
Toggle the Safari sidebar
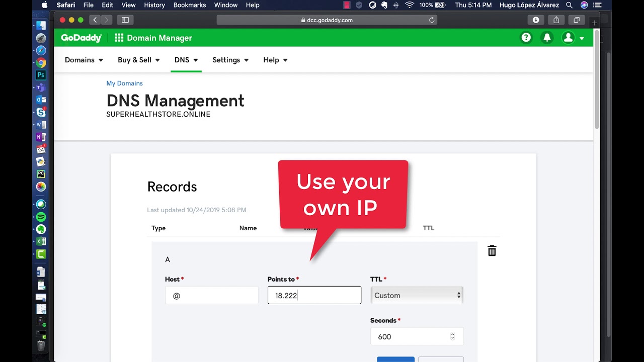(125, 20)
